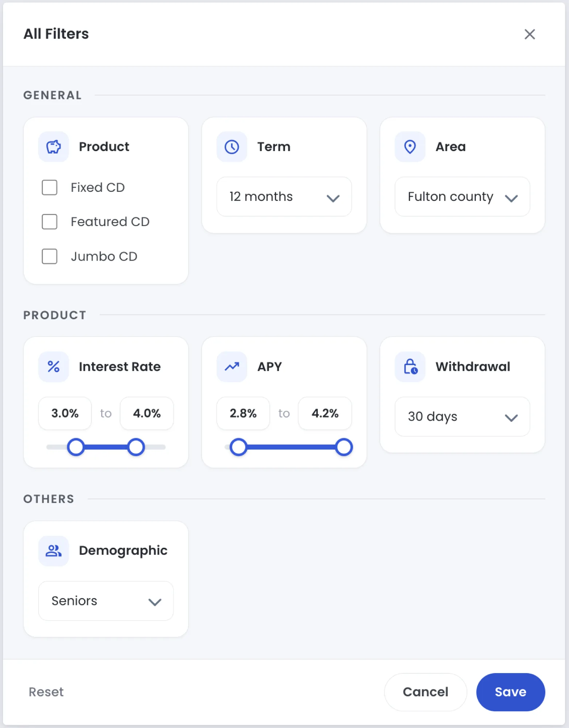
Task: Click the people Demographic icon
Action: [x=54, y=551]
